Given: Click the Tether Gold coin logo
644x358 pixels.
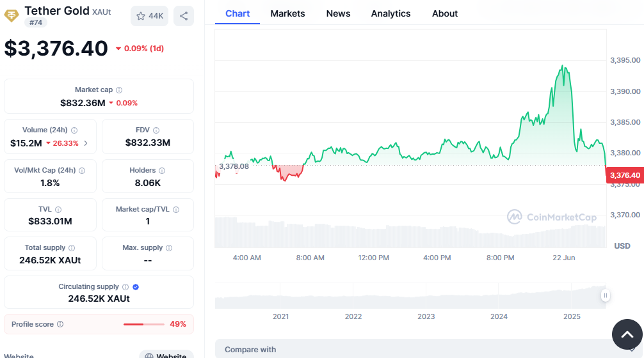Looking at the screenshot, I should (11, 16).
